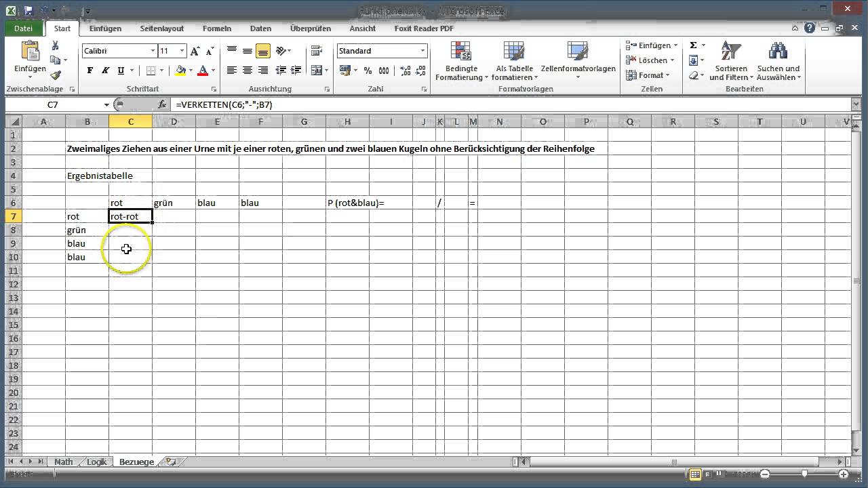This screenshot has height=488, width=868.
Task: Click the Cut scissors icon
Action: (x=56, y=45)
